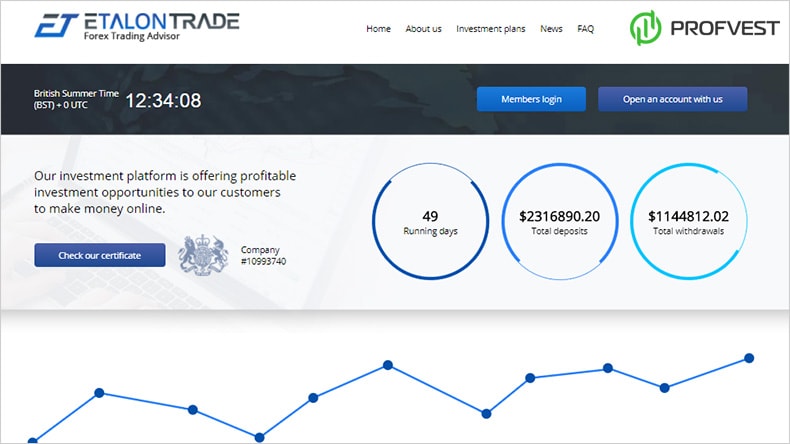The height and width of the screenshot is (444, 790).
Task: Click the Members login button
Action: pyautogui.click(x=531, y=99)
